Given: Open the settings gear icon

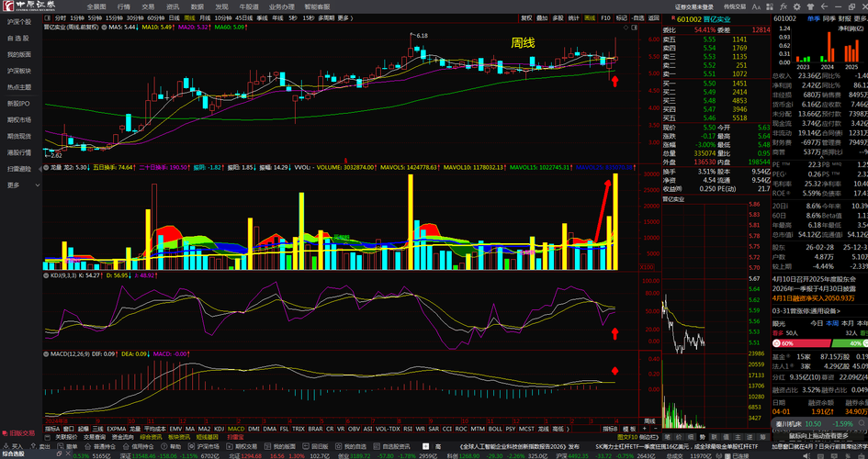Looking at the screenshot, I should (x=797, y=6).
